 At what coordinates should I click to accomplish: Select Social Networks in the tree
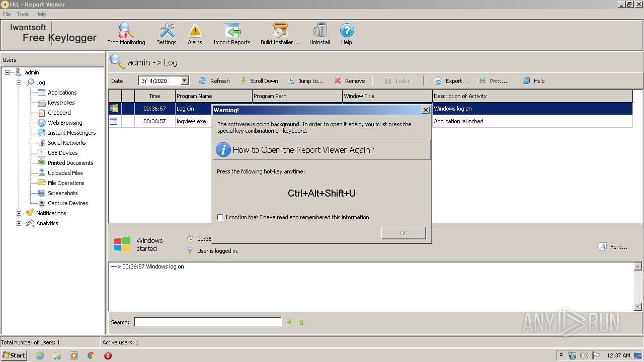[x=66, y=143]
